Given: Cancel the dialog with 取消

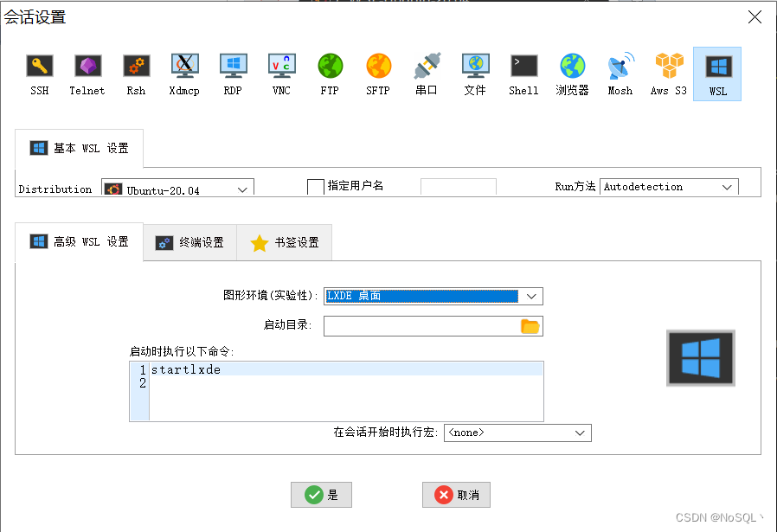Looking at the screenshot, I should point(456,495).
